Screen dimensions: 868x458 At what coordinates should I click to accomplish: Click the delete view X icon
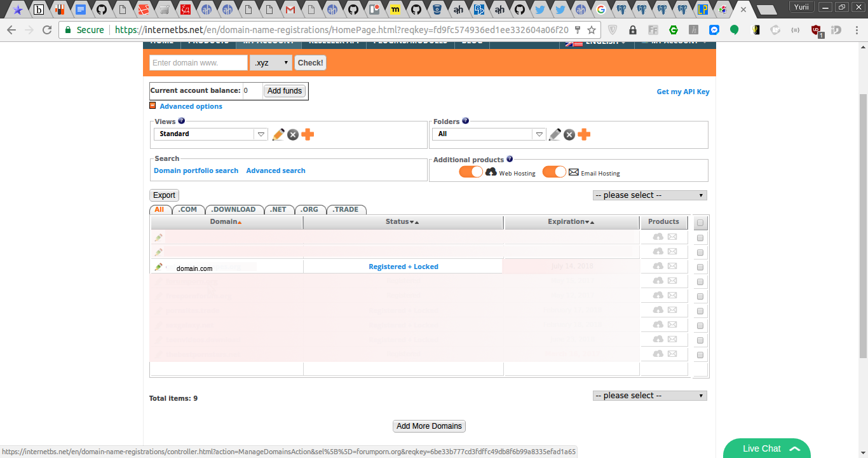pos(293,134)
